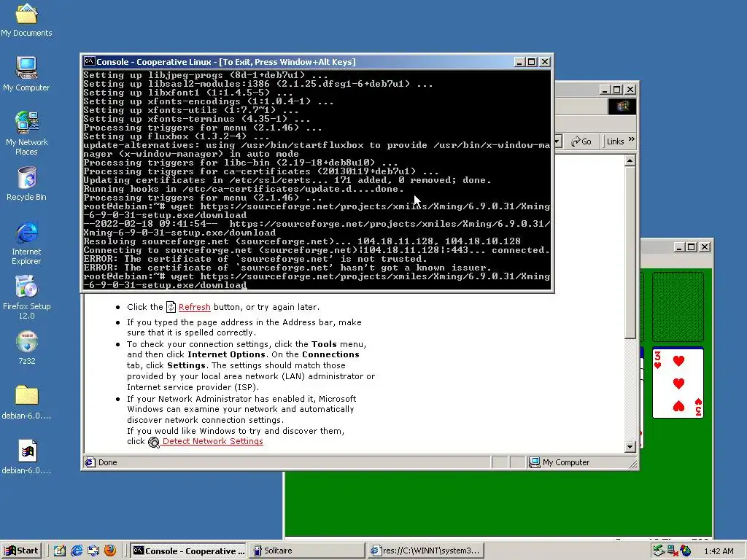The width and height of the screenshot is (747, 560).
Task: Minimize the Solitaire window
Action: coord(679,247)
